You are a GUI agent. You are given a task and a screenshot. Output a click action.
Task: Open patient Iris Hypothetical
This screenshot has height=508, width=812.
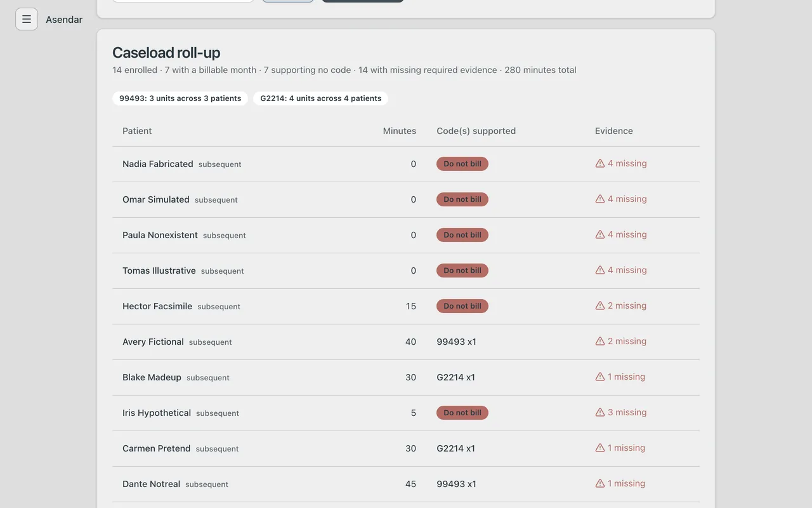[157, 413]
